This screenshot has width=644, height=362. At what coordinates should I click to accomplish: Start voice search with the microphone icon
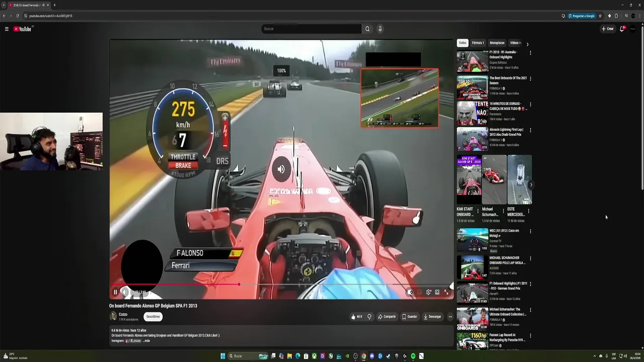380,29
